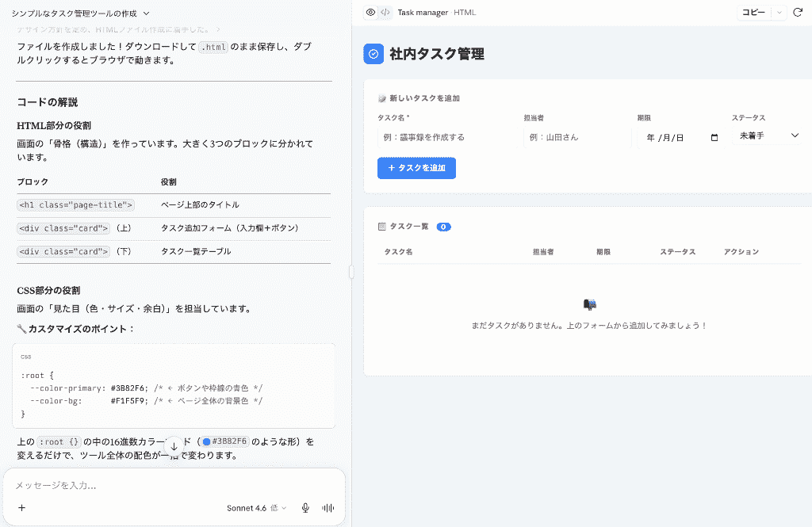The height and width of the screenshot is (527, 812).
Task: Open the ステータス 未着手 dropdown
Action: (768, 136)
